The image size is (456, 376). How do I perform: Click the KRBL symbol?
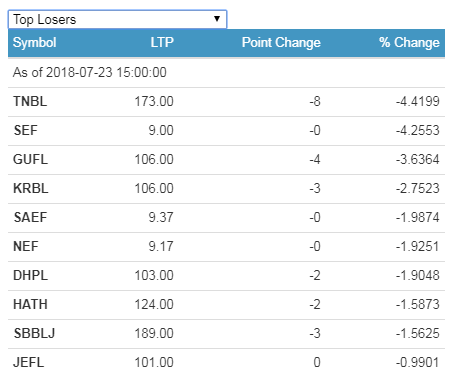point(31,188)
